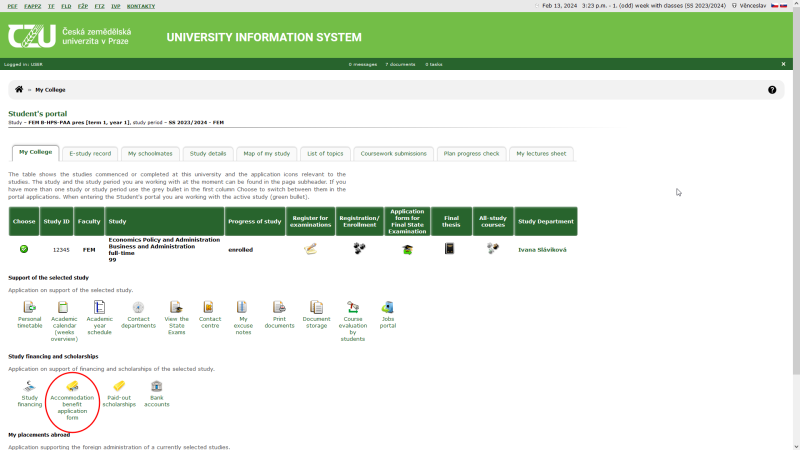Open the Plan progress check tab
The image size is (800, 450).
[471, 153]
